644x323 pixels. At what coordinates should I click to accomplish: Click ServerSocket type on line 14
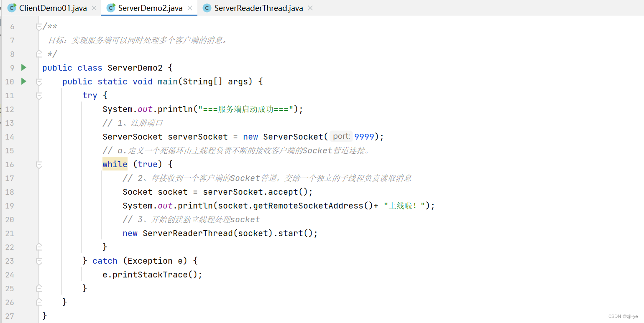[x=133, y=137]
